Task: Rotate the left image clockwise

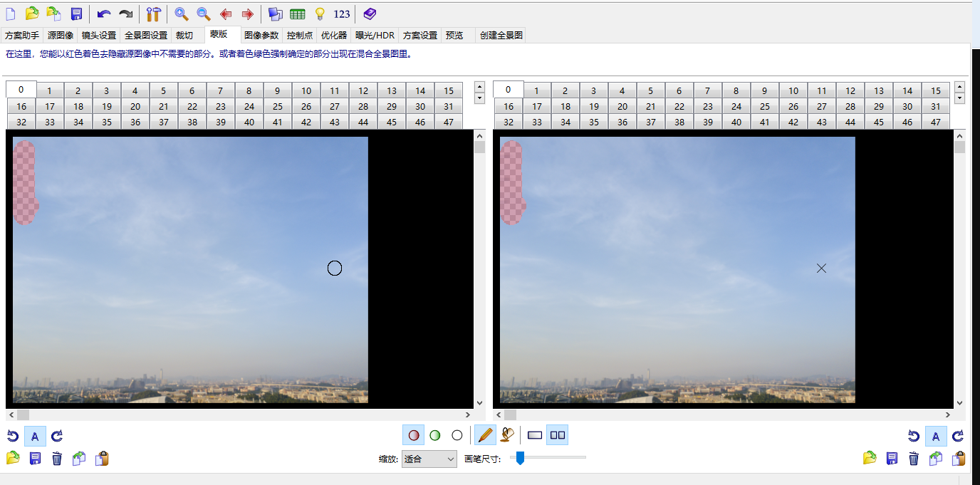Action: (x=57, y=436)
